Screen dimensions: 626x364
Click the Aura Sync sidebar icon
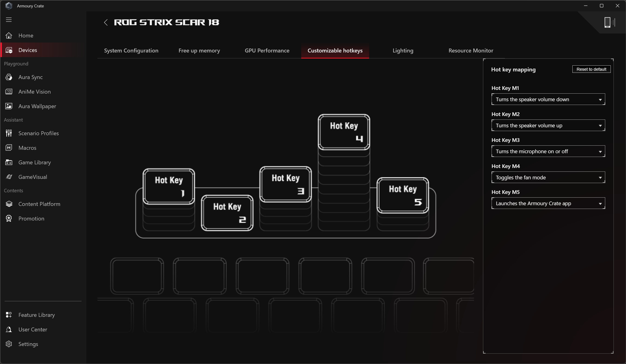[9, 77]
